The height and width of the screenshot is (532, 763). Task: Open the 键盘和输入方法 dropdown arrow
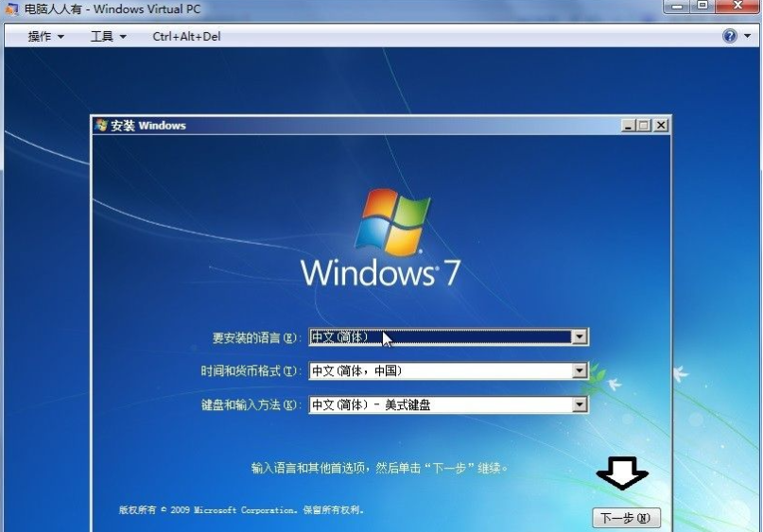tap(579, 404)
